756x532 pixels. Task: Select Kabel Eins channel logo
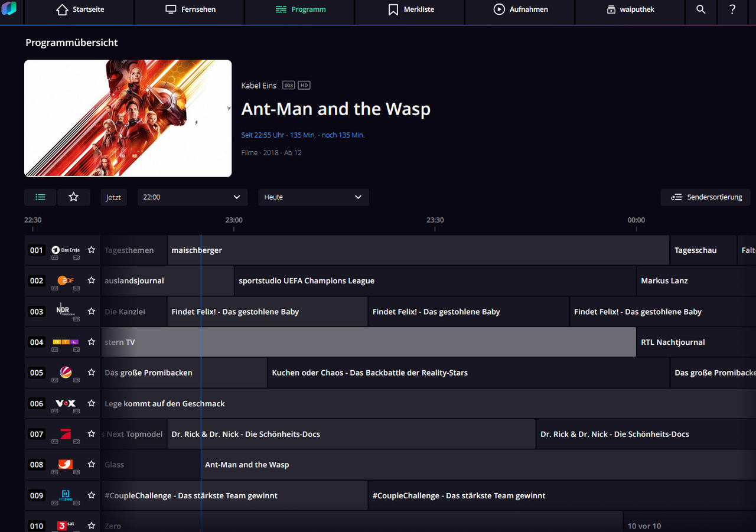click(x=66, y=465)
